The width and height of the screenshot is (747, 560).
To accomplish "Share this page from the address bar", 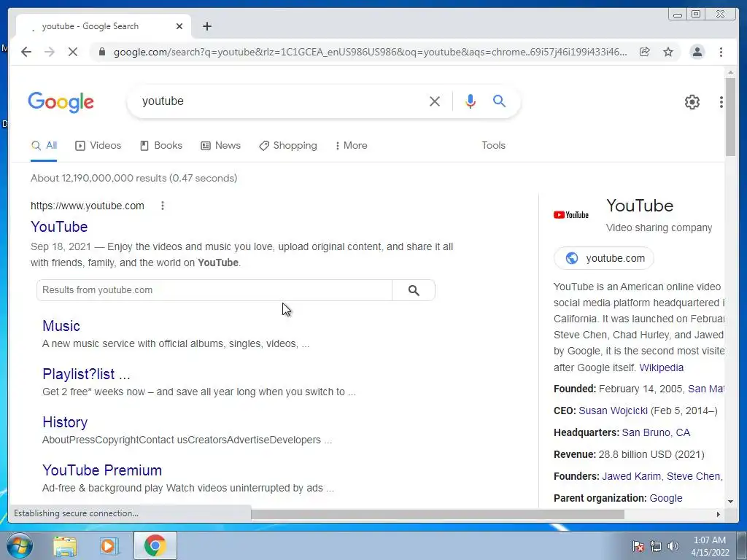I will point(645,52).
